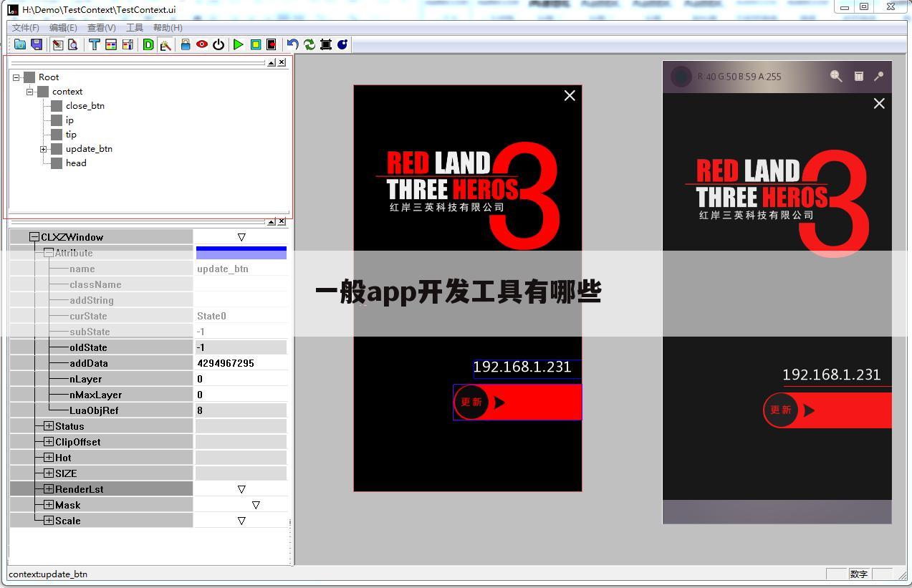Select the head tree item

coord(76,163)
